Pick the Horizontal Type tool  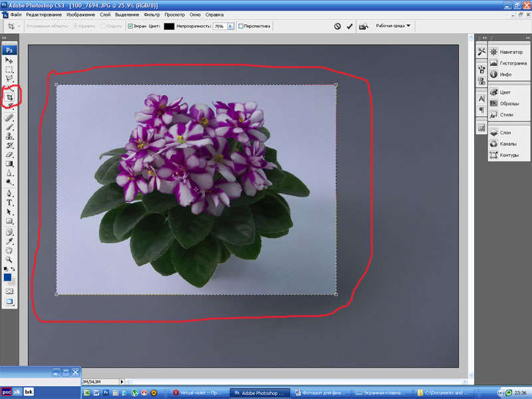click(x=10, y=201)
